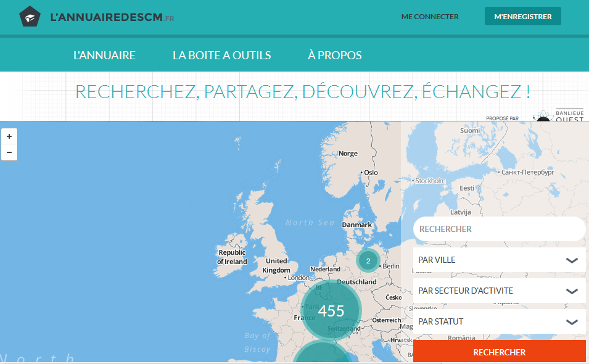Open the À PROPOS menu item
This screenshot has height=364, width=589.
335,56
